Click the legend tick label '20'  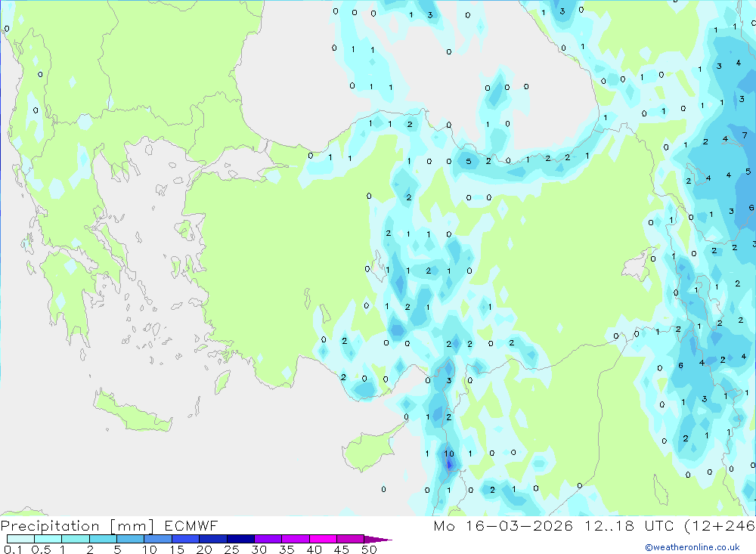click(204, 549)
